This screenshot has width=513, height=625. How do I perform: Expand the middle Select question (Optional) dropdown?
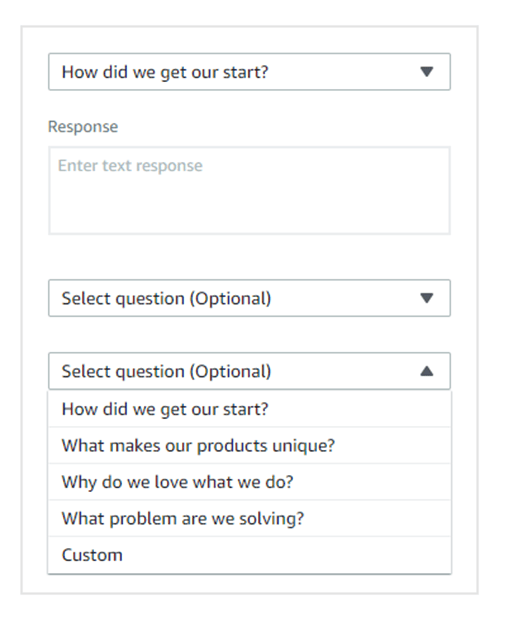click(250, 298)
